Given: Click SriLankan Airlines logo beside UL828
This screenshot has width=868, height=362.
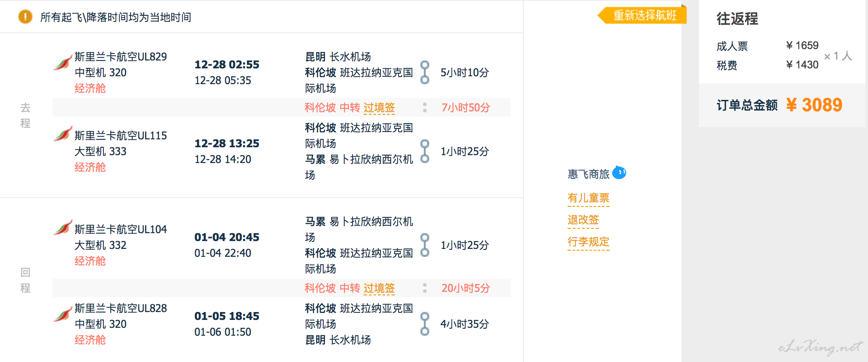Looking at the screenshot, I should click(x=63, y=314).
